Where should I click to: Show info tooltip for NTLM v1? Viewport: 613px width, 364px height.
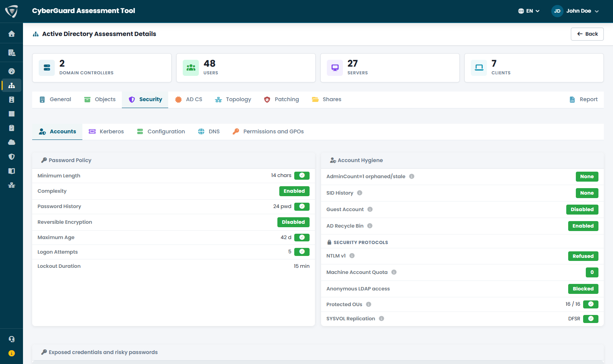(x=352, y=256)
